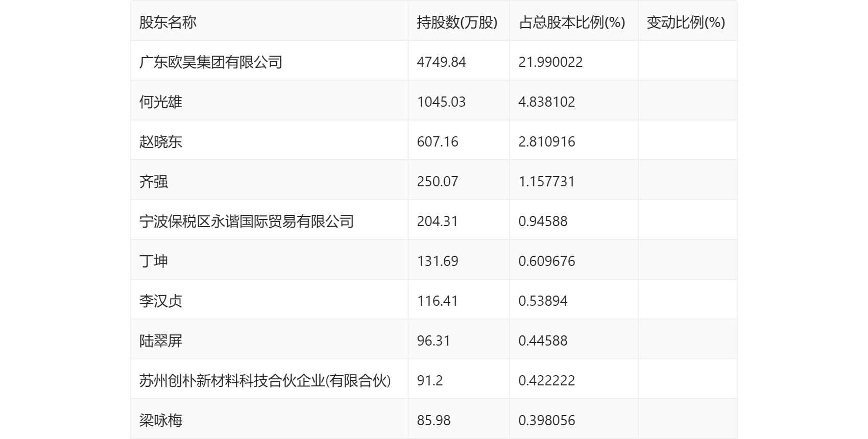
Task: Select shareholder 陆翠屏
Action: [x=161, y=341]
